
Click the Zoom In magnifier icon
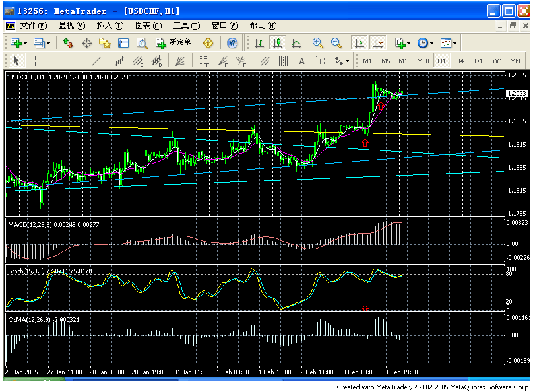[318, 43]
